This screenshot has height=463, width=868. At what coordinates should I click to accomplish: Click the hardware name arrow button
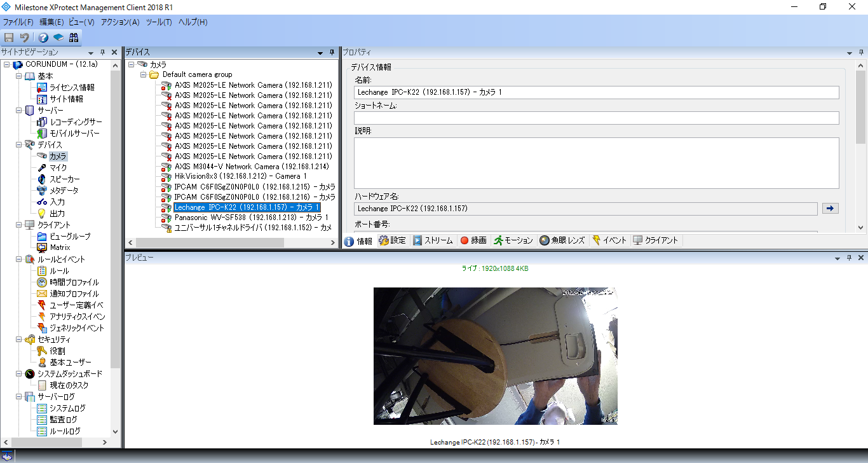coord(831,209)
